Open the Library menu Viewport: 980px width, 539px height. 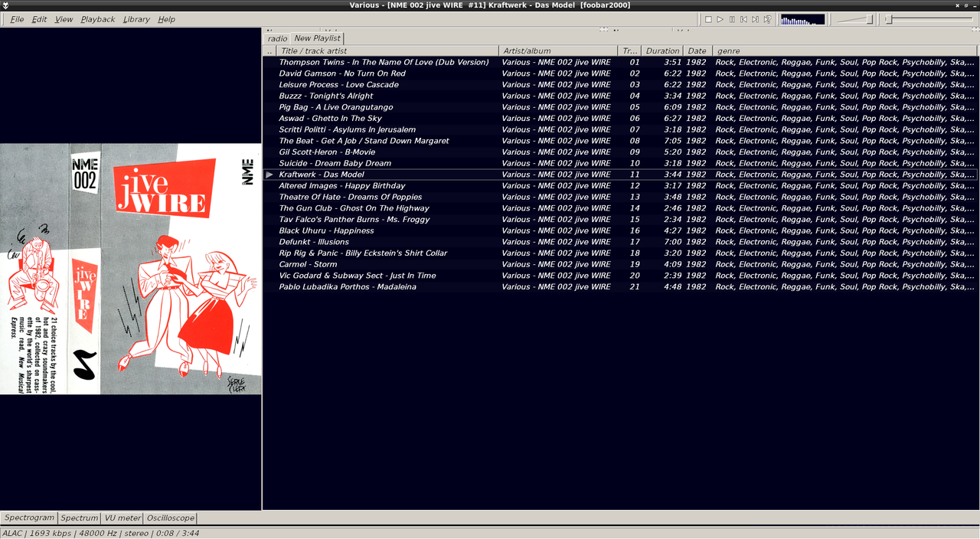coord(136,19)
